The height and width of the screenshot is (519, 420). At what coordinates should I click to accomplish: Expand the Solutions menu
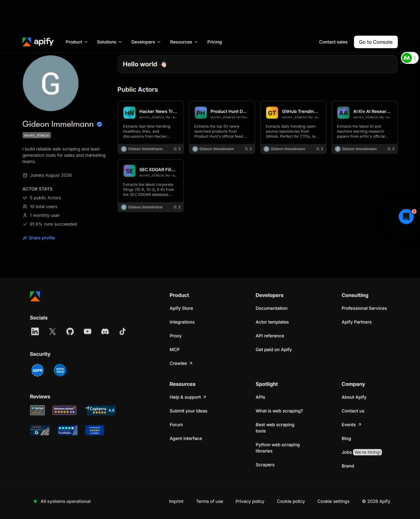click(109, 42)
